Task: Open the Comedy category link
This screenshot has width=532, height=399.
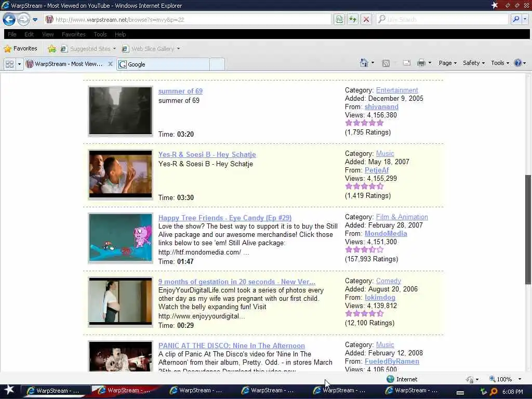Action: (x=389, y=281)
